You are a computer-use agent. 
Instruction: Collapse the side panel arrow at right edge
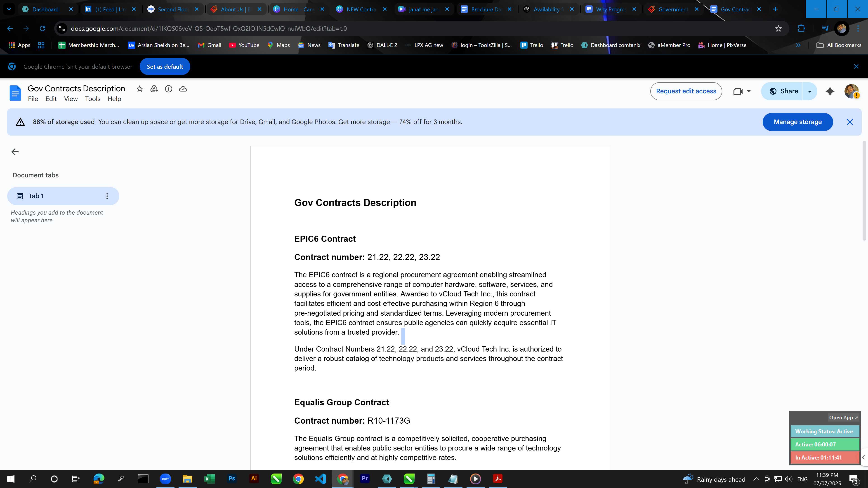pos(864,457)
